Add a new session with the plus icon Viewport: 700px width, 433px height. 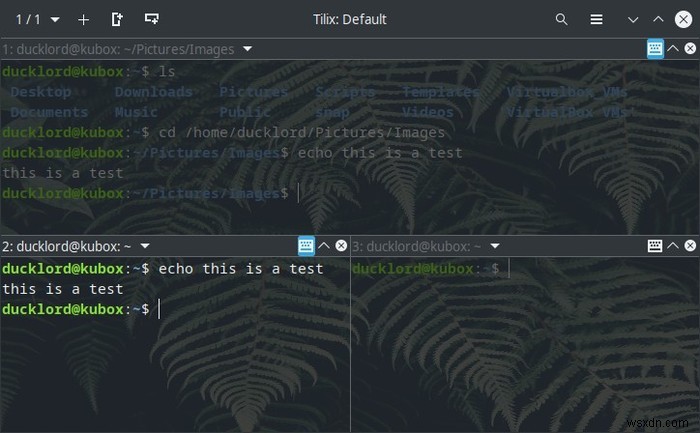83,20
